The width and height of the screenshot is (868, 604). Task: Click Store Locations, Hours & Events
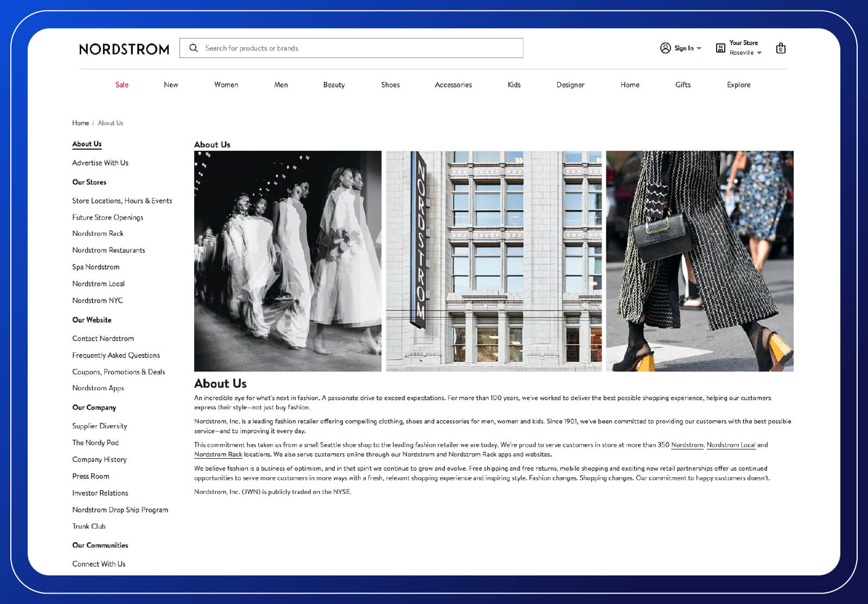pos(122,201)
